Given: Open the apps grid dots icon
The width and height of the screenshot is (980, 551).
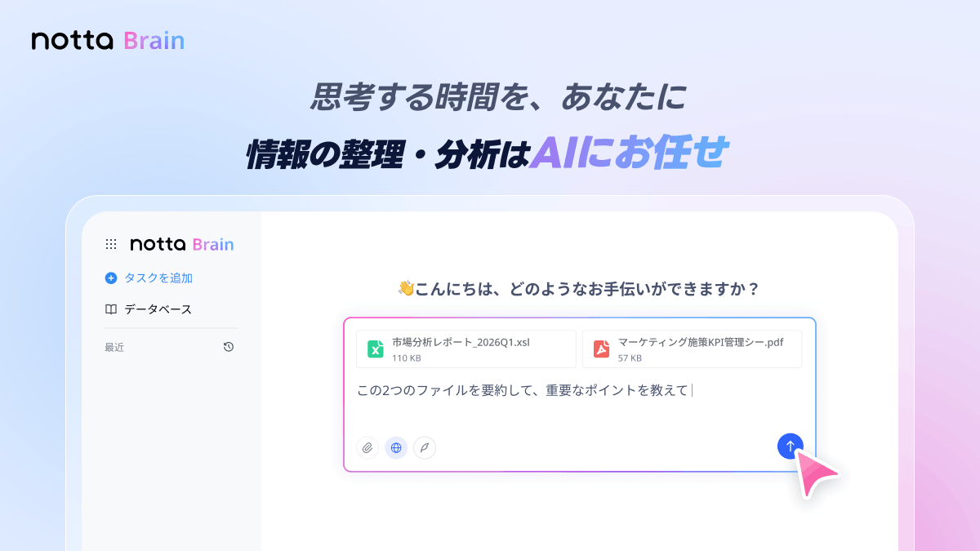Looking at the screenshot, I should [x=111, y=244].
